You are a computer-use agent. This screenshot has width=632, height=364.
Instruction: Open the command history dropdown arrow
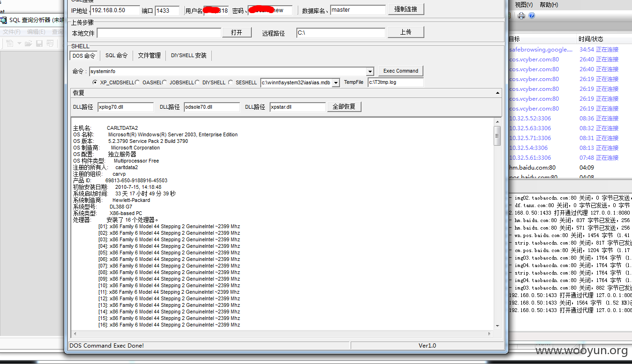tap(370, 72)
